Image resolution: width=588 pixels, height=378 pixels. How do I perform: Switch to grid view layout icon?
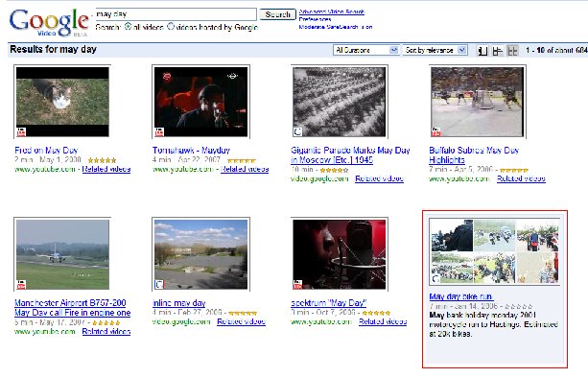pyautogui.click(x=512, y=50)
